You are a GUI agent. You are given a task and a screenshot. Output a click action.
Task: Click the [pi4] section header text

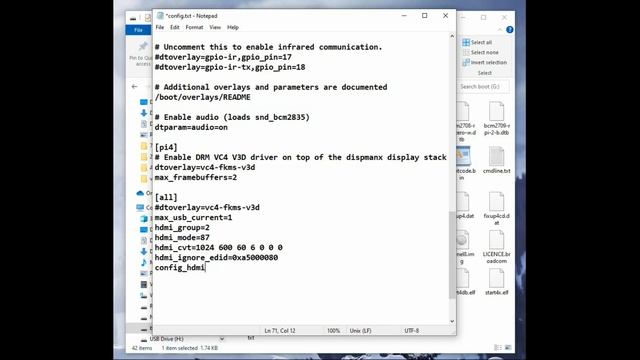click(166, 147)
